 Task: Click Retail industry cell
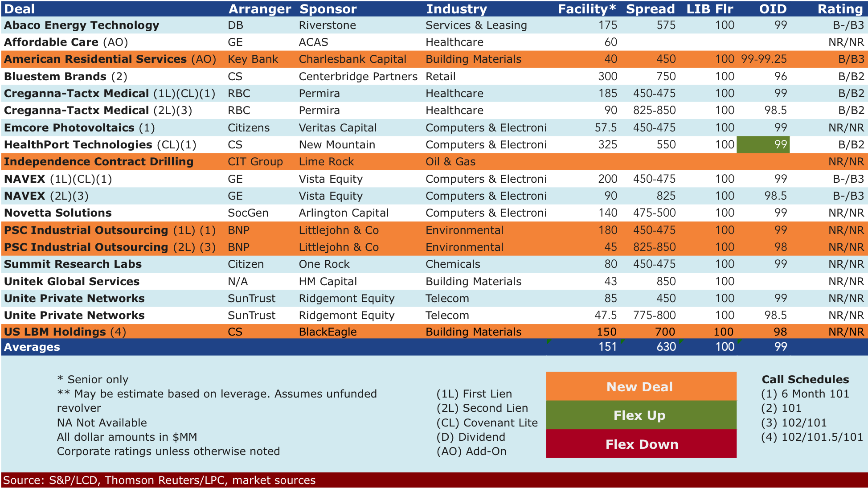441,77
